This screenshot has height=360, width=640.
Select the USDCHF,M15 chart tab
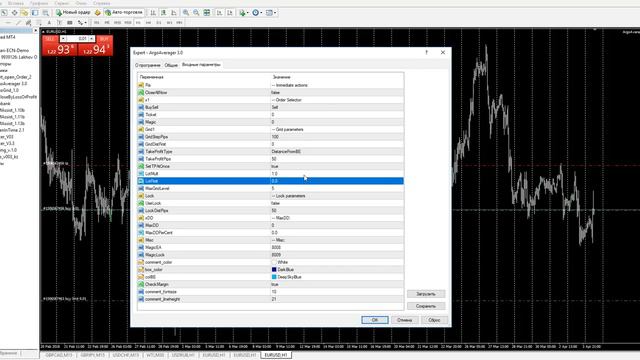126,355
